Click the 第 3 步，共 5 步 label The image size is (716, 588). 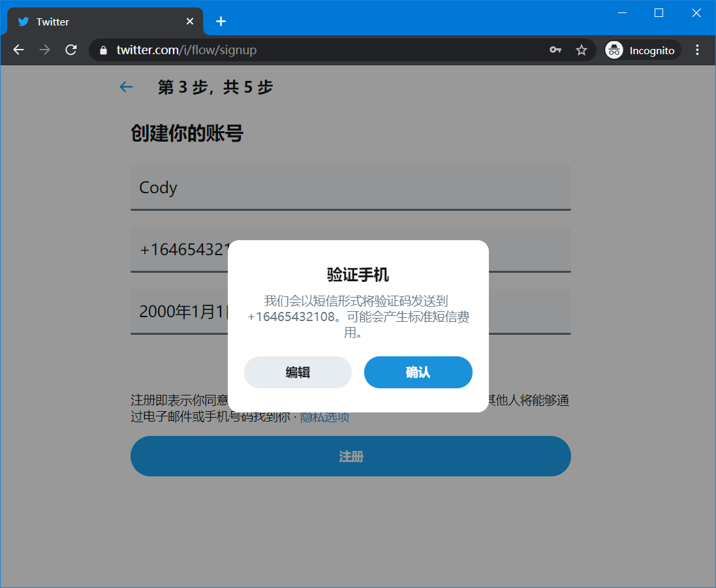point(215,87)
